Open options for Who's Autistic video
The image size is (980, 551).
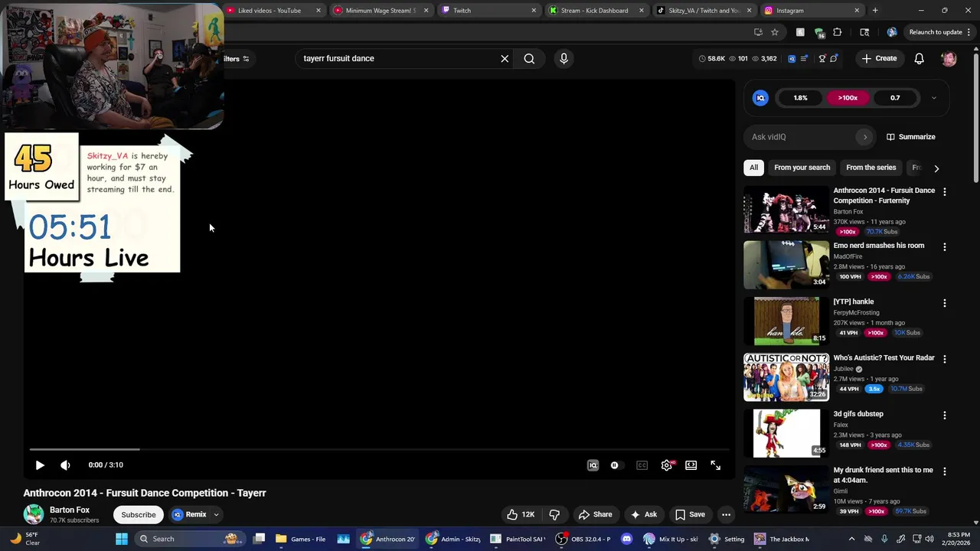click(944, 359)
